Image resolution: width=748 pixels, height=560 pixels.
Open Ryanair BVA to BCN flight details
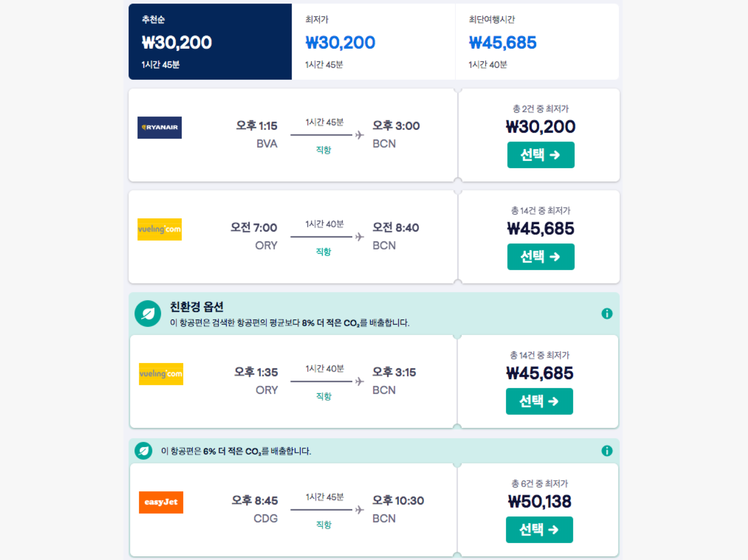point(293,135)
